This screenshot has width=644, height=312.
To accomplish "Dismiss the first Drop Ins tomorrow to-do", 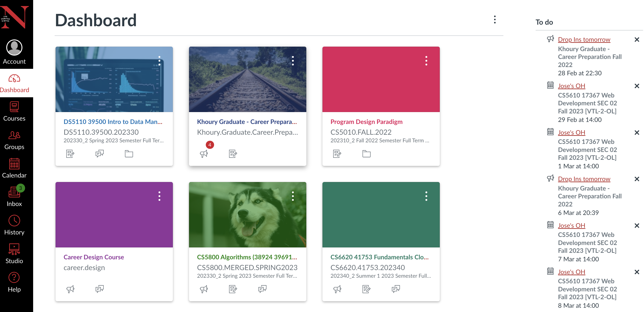I will (637, 39).
